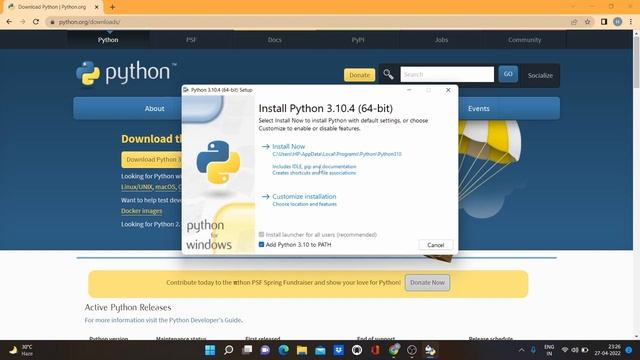Open the Socialize menu
The image size is (640, 360).
click(540, 75)
